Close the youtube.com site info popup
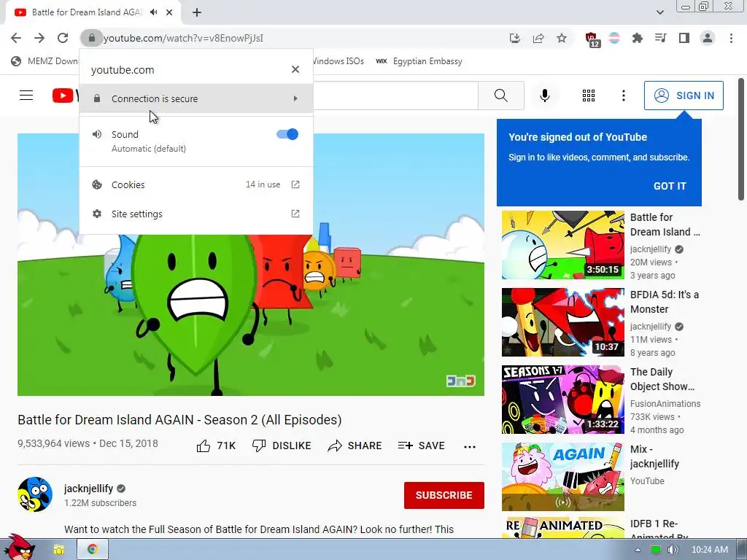The image size is (747, 560). (295, 69)
